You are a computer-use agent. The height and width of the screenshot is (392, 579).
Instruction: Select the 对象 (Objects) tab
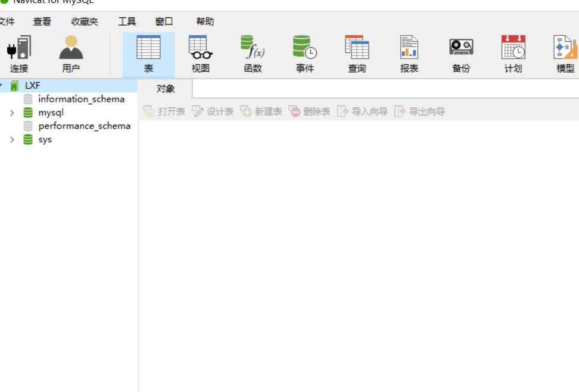(x=166, y=89)
